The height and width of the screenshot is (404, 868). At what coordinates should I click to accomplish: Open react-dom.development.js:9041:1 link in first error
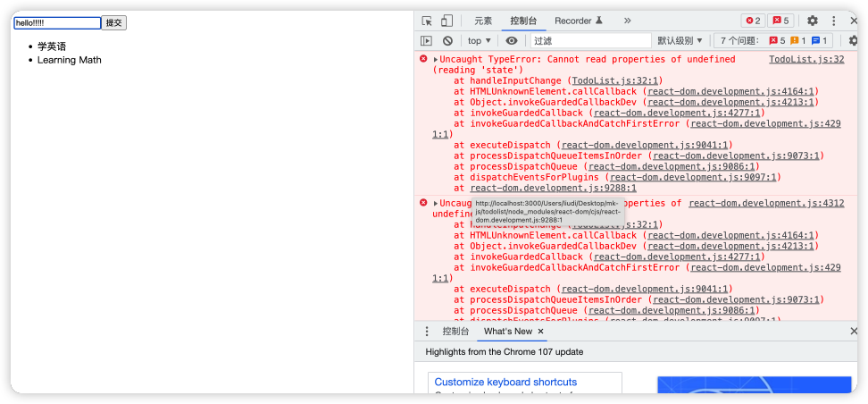(x=645, y=145)
